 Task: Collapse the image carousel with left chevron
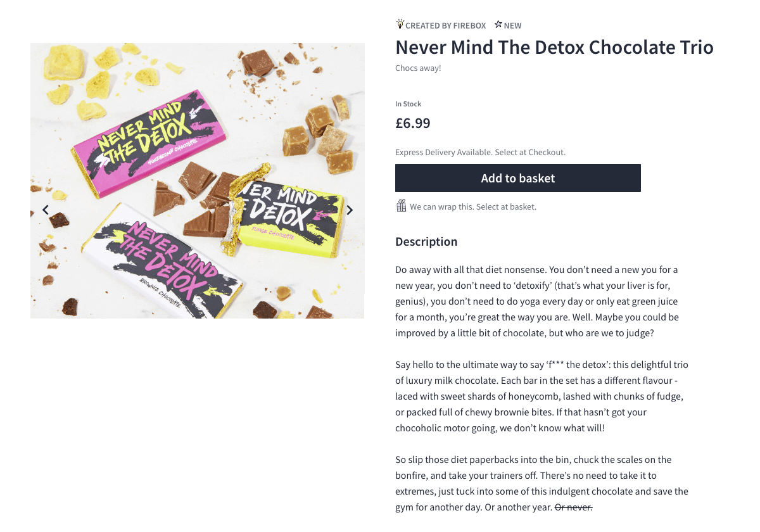(x=45, y=209)
